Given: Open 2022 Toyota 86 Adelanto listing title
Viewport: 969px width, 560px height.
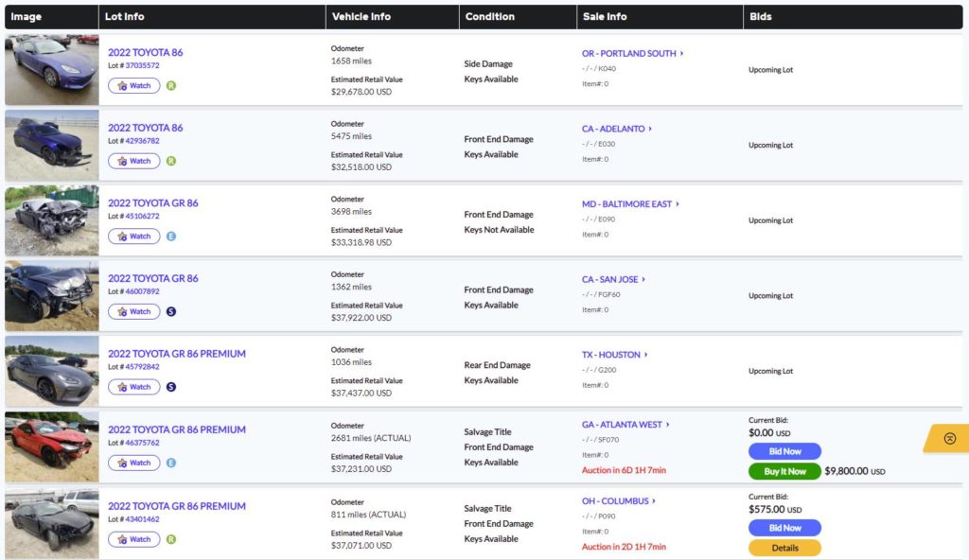Looking at the screenshot, I should pyautogui.click(x=145, y=128).
